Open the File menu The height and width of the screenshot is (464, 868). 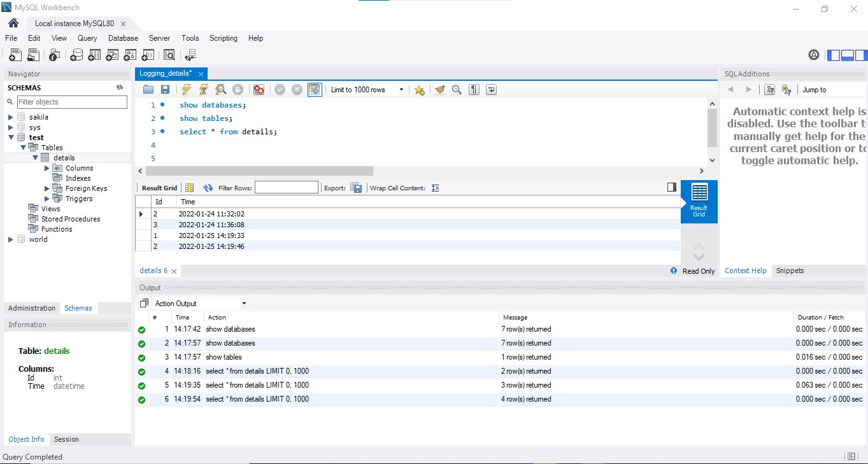click(11, 38)
